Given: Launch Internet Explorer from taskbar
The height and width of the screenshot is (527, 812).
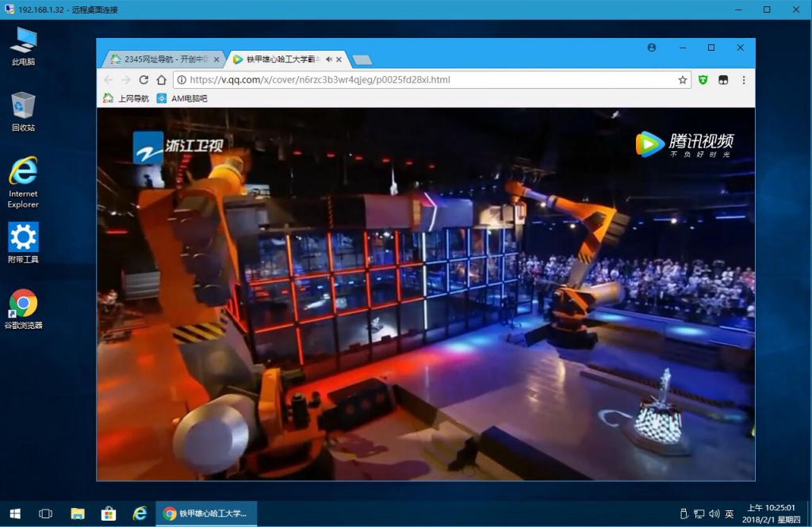Looking at the screenshot, I should click(x=140, y=514).
